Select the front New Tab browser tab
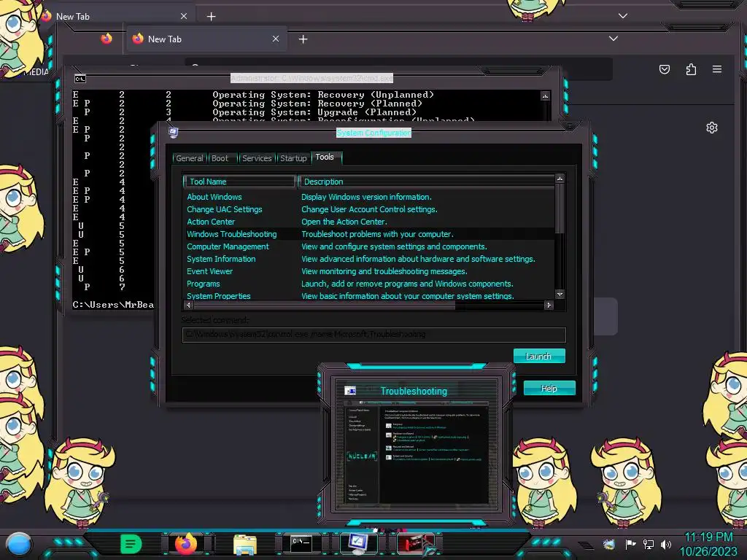 206,39
